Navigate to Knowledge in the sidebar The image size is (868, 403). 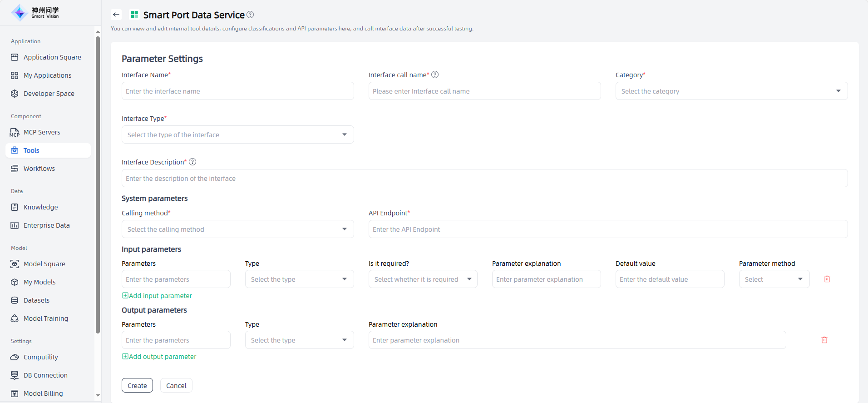coord(40,207)
